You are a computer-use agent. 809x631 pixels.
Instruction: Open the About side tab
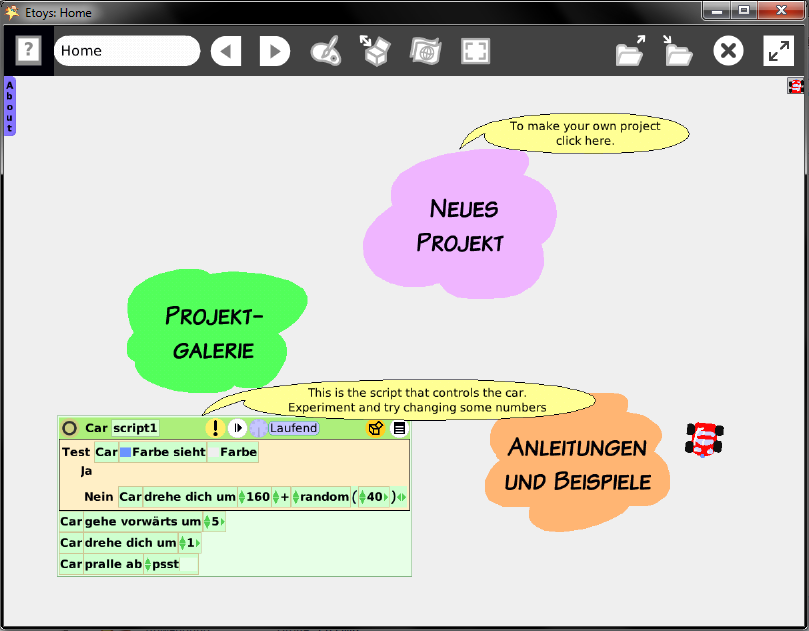click(9, 106)
